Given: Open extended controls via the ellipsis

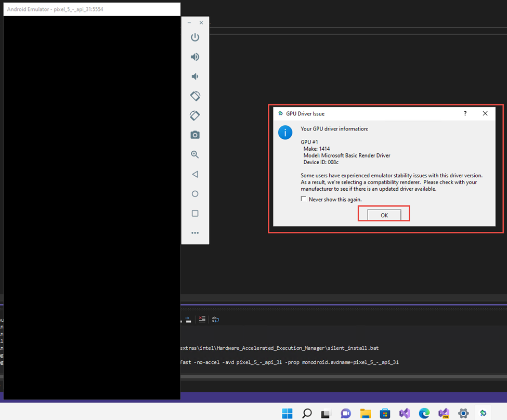Looking at the screenshot, I should coord(195,232).
